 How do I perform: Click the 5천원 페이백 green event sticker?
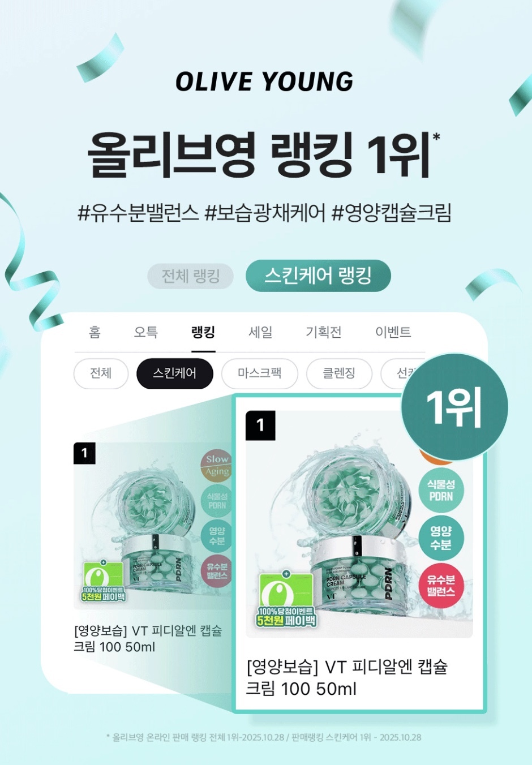tap(286, 600)
